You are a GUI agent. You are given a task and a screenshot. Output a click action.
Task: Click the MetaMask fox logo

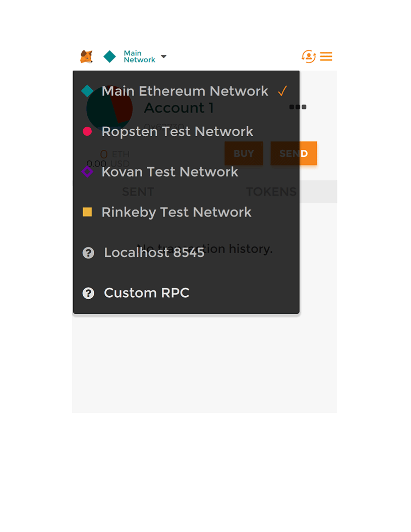coord(86,56)
